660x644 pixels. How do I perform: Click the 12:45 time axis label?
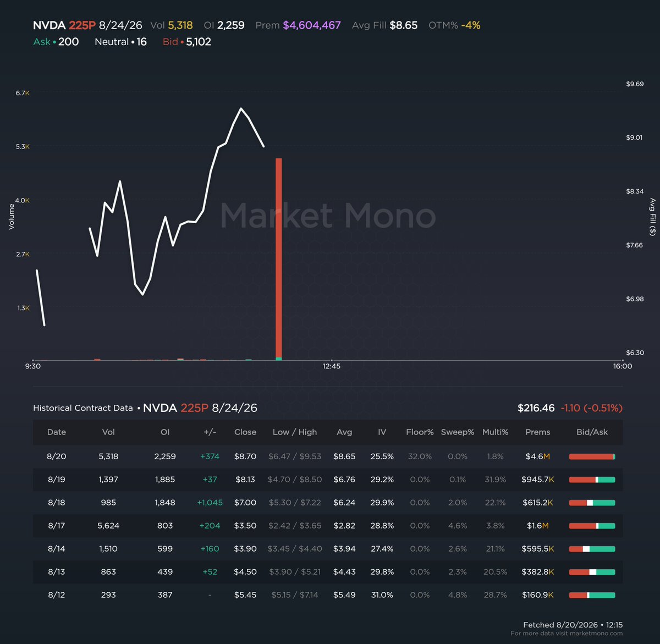tap(332, 366)
